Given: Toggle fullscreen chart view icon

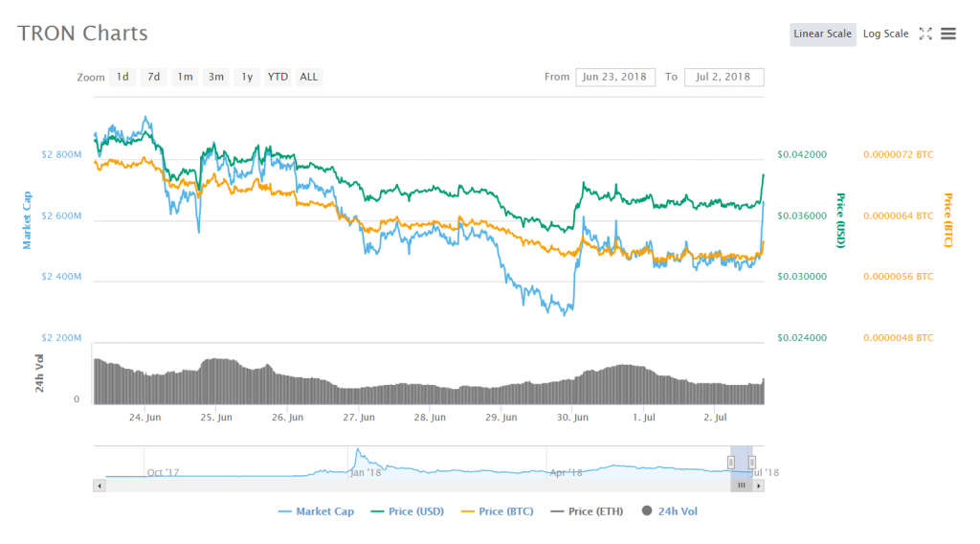Looking at the screenshot, I should [x=925, y=34].
